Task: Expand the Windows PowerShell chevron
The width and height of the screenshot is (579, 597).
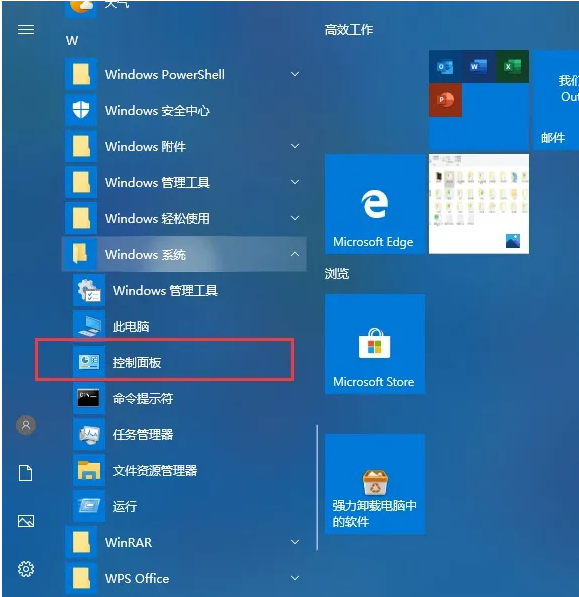Action: click(x=295, y=74)
